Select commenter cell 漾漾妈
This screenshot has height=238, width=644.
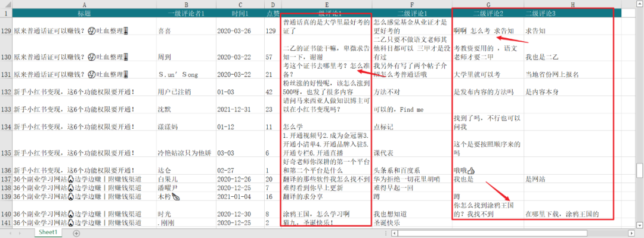click(186, 122)
